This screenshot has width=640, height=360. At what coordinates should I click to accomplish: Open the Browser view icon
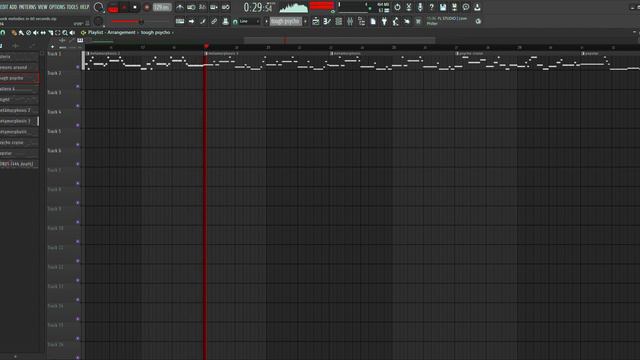[x=362, y=21]
